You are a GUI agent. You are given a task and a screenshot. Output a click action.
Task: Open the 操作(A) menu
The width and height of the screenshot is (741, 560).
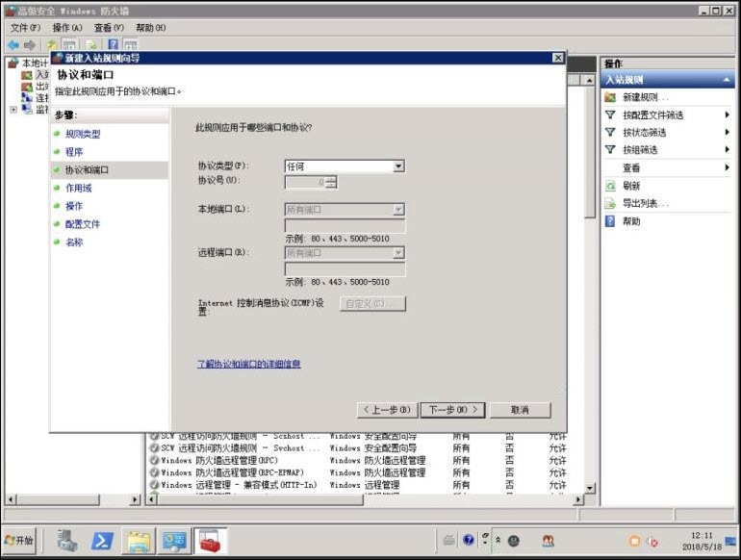67,28
